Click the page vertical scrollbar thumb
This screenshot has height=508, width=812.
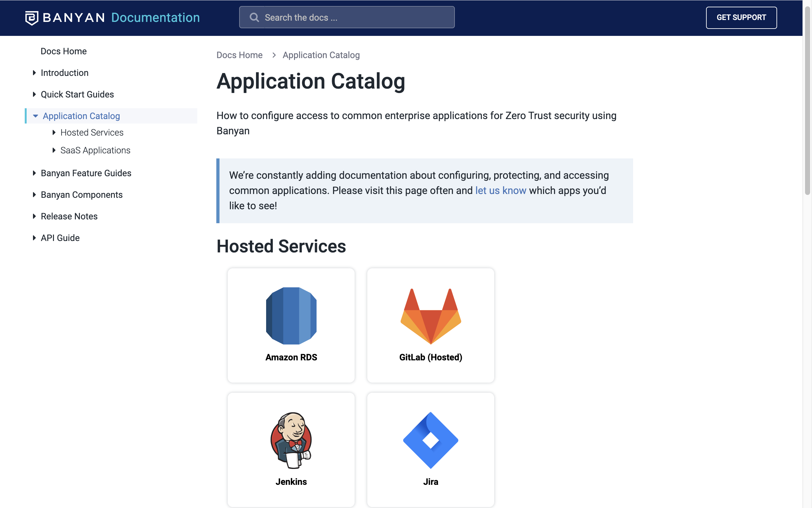point(807,101)
